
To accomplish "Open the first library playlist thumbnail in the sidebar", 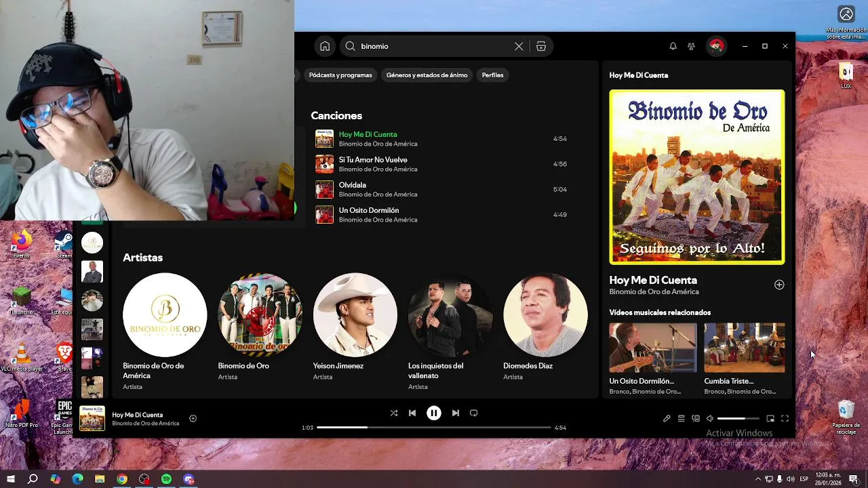I will pos(92,242).
